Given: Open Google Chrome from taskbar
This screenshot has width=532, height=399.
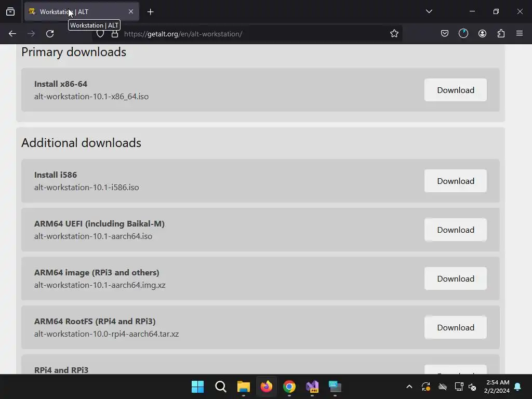Looking at the screenshot, I should pos(289,387).
